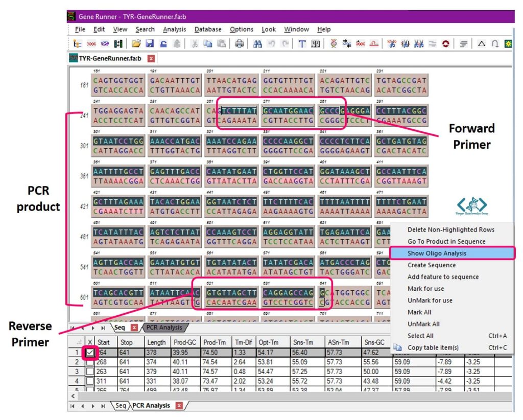523x420 pixels.
Task: Click the opposing arrows toolbar icon
Action: 347,44
